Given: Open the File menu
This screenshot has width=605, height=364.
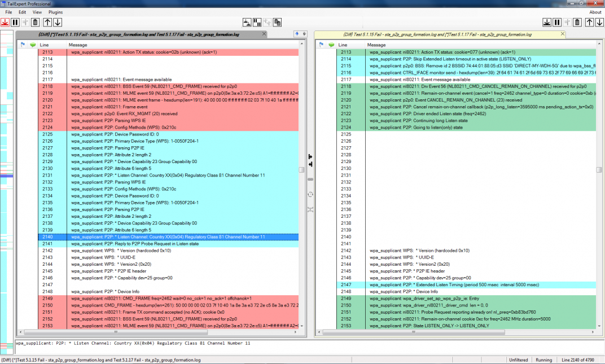Looking at the screenshot, I should coord(8,12).
